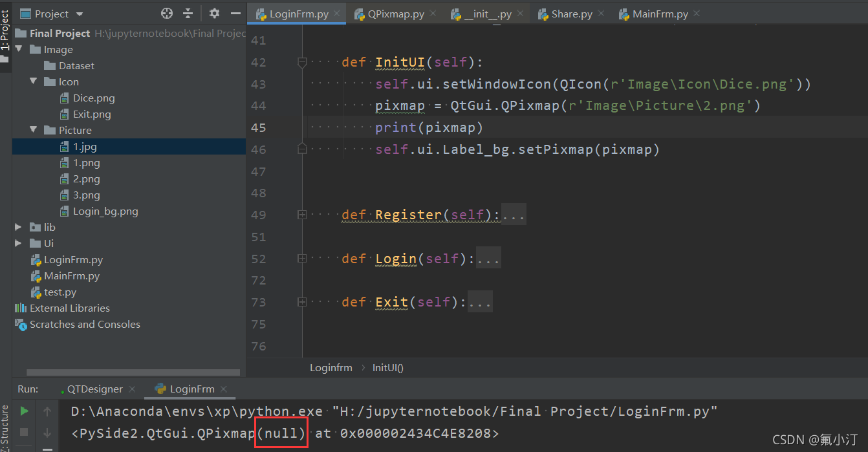Open LoginFrm.py in project tree

click(x=67, y=260)
